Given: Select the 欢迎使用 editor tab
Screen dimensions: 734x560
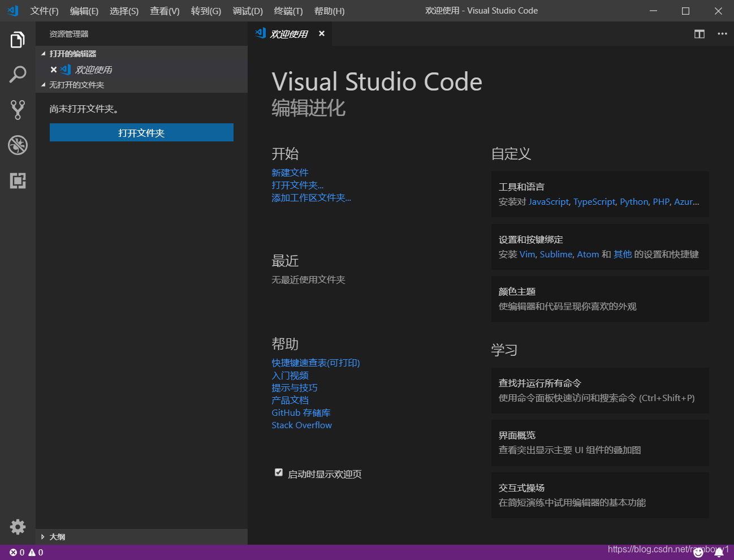Looking at the screenshot, I should (289, 34).
